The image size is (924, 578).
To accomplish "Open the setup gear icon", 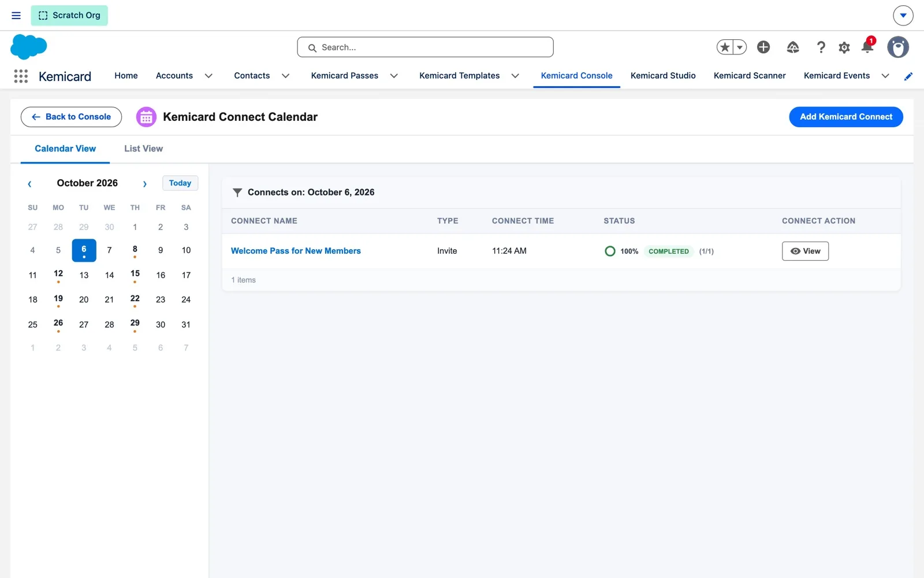I will pyautogui.click(x=844, y=47).
